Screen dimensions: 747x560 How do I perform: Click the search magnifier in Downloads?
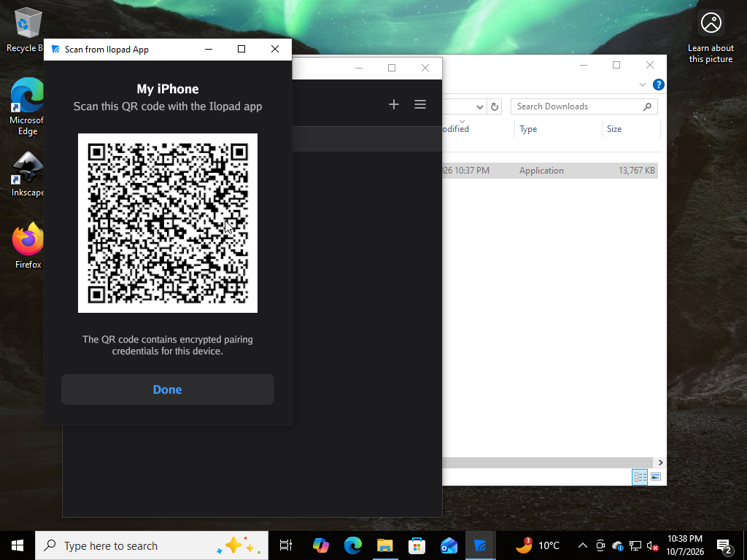647,106
